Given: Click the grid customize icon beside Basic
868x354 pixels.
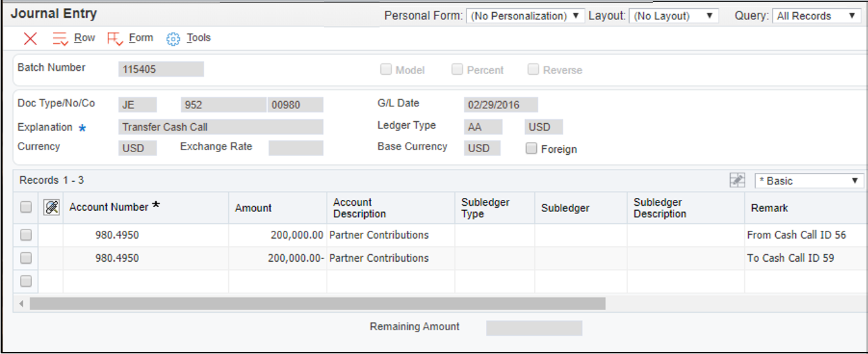Looking at the screenshot, I should [x=737, y=181].
